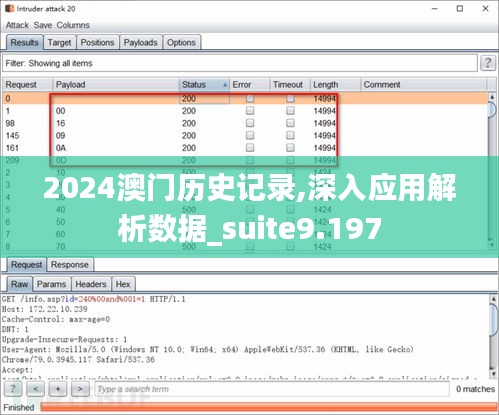Open the Columns menu
The width and height of the screenshot is (499, 415).
pos(73,25)
